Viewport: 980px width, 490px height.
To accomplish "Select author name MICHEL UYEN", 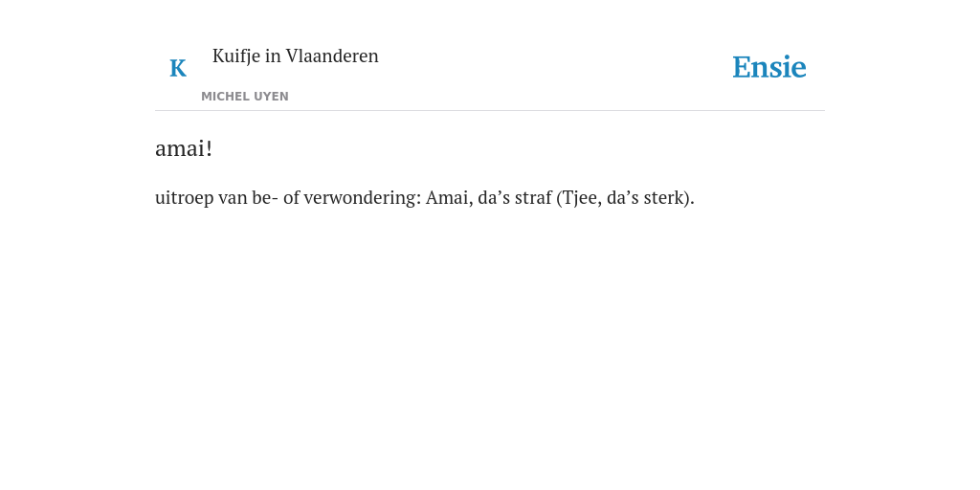I will click(245, 97).
